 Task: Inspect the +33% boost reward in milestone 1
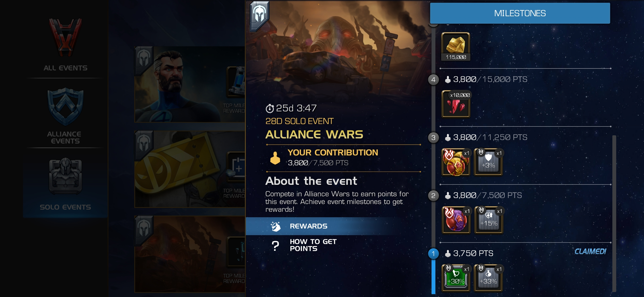pyautogui.click(x=489, y=278)
